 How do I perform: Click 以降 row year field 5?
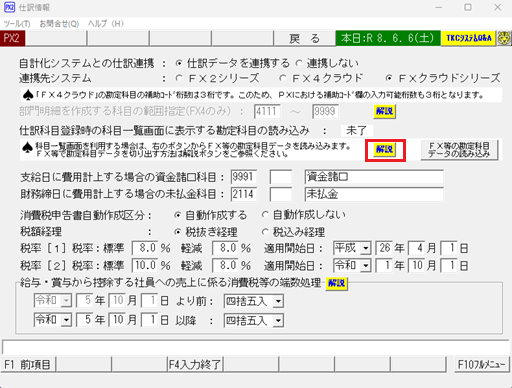pyautogui.click(x=85, y=320)
